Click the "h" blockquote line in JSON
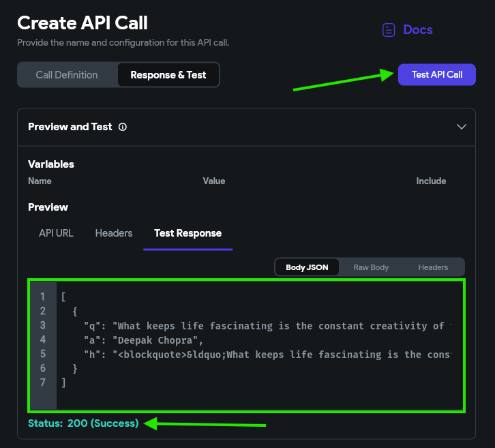495x448 pixels. (268, 355)
